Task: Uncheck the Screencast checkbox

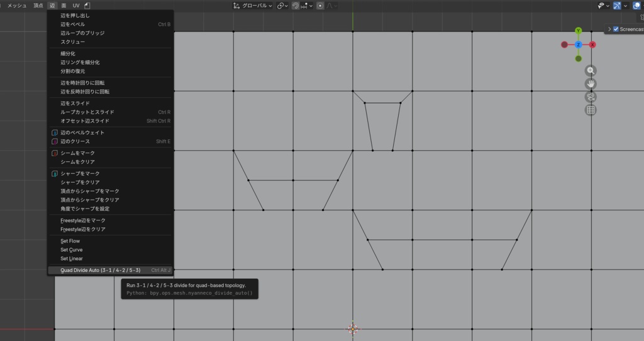Action: [x=616, y=29]
